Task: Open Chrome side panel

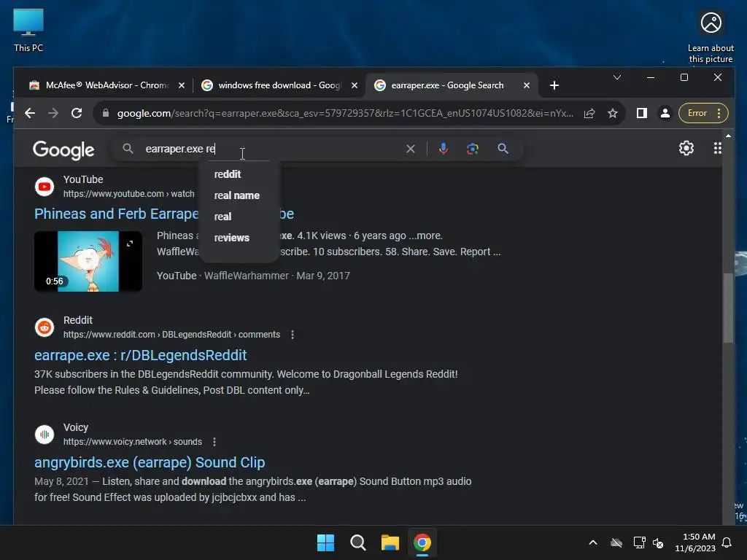Action: click(x=642, y=113)
